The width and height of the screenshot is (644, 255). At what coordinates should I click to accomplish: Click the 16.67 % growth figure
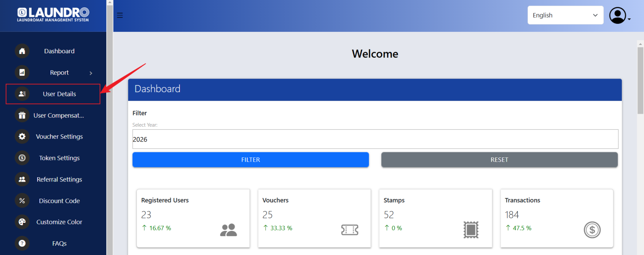tap(160, 228)
